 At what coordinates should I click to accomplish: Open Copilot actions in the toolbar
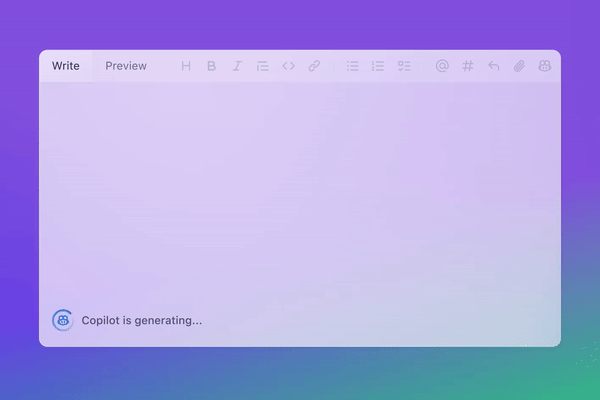tap(545, 66)
